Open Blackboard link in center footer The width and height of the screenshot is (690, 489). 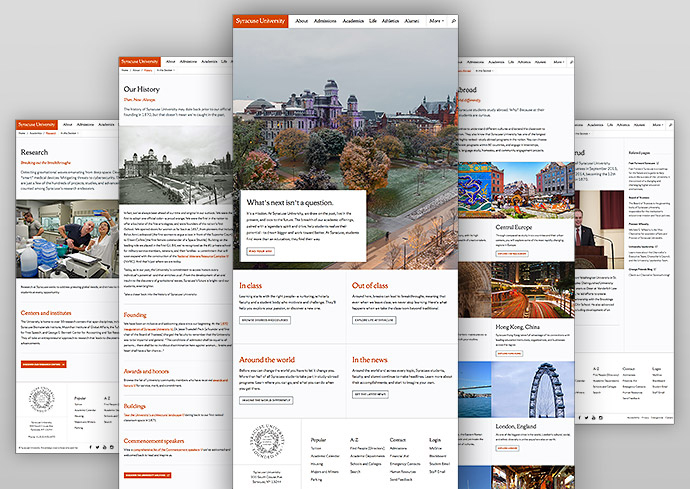coord(438,456)
